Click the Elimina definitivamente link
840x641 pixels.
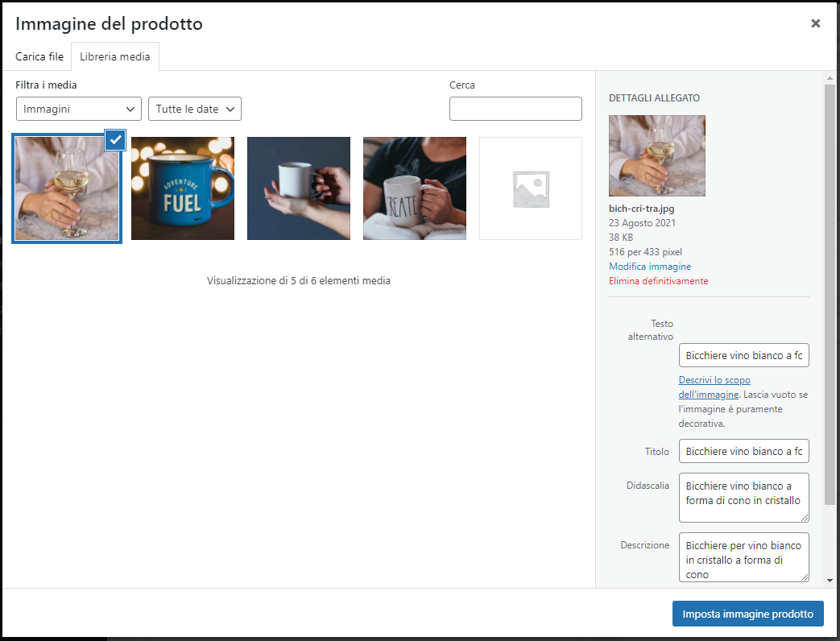tap(659, 281)
